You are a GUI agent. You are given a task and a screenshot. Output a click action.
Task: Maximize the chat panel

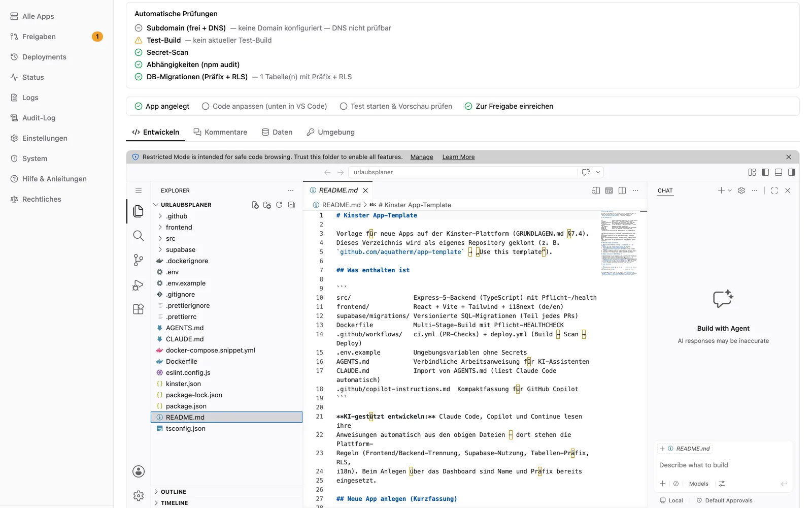point(774,190)
